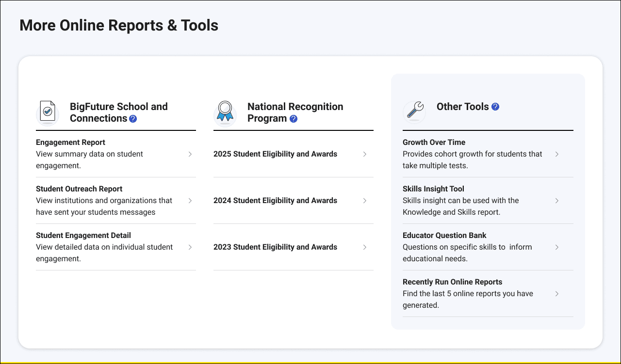
Task: Click the National Recognition Program ribbon icon
Action: 225,113
